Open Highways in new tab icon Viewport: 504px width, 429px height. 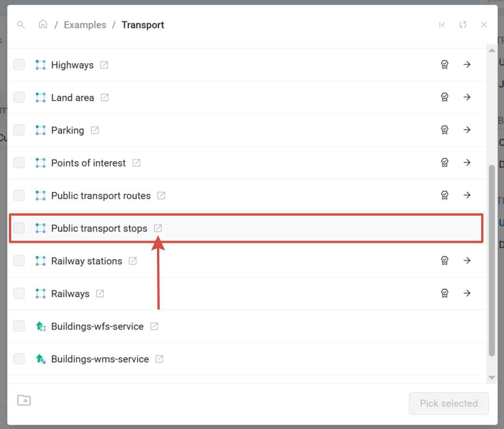[104, 65]
